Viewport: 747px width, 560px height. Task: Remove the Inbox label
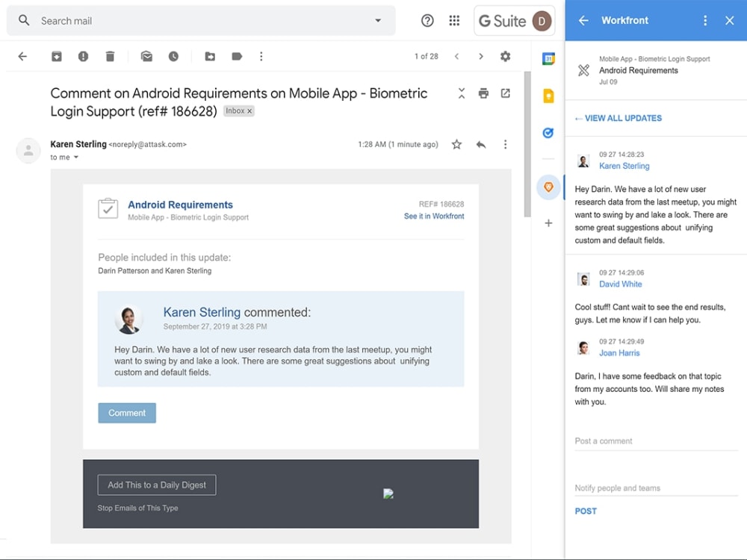(249, 111)
